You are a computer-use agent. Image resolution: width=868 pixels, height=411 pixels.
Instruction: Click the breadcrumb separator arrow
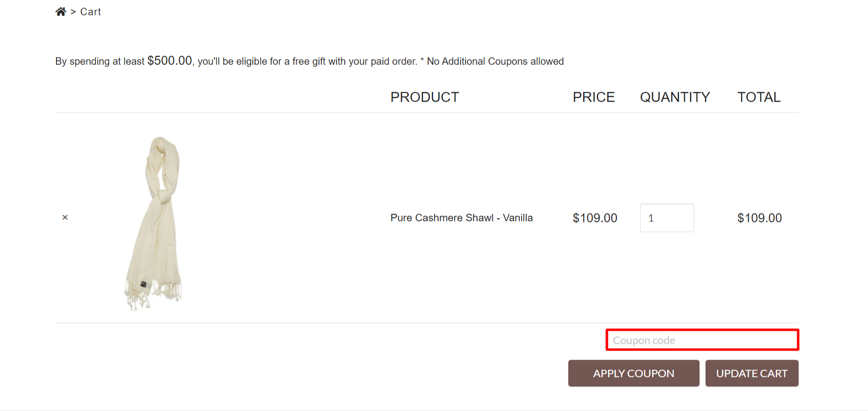click(72, 11)
